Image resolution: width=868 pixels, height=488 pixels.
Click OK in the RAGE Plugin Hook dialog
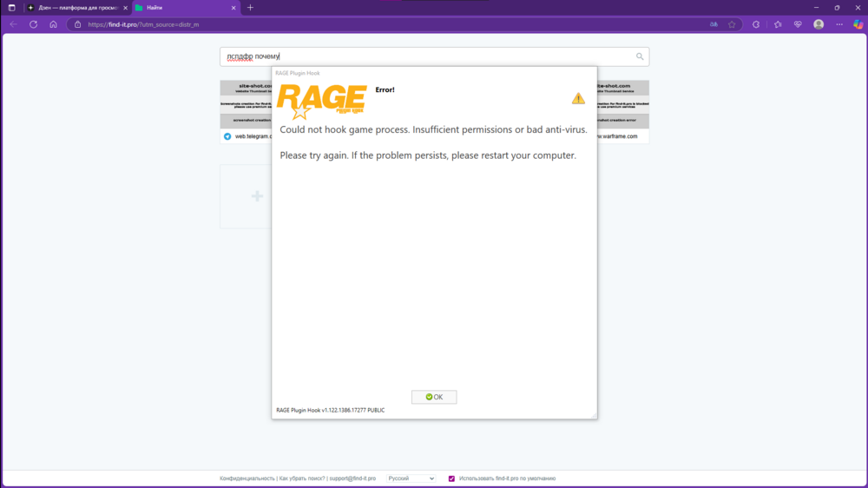point(434,397)
